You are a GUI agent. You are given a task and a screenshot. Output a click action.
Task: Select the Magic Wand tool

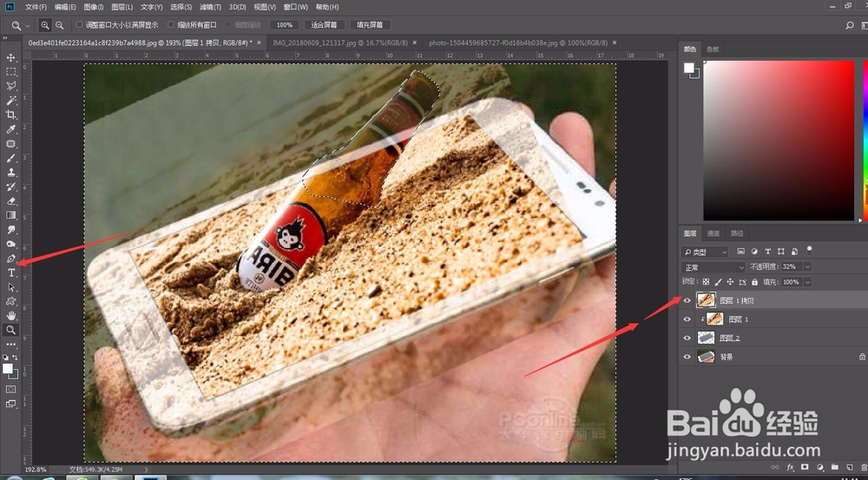coord(11,101)
